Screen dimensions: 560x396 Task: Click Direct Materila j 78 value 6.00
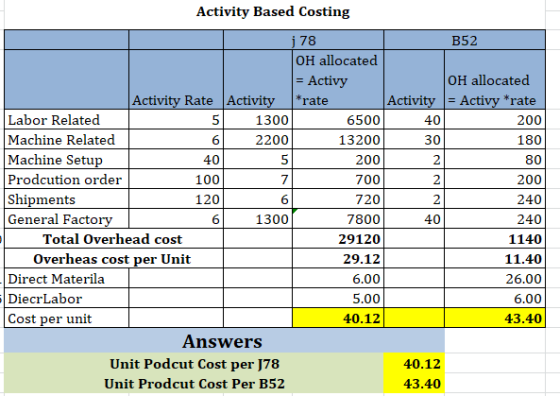pyautogui.click(x=338, y=279)
